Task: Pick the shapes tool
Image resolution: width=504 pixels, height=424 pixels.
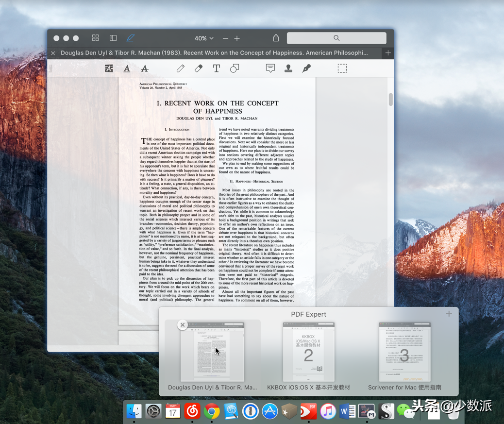Action: [x=235, y=68]
